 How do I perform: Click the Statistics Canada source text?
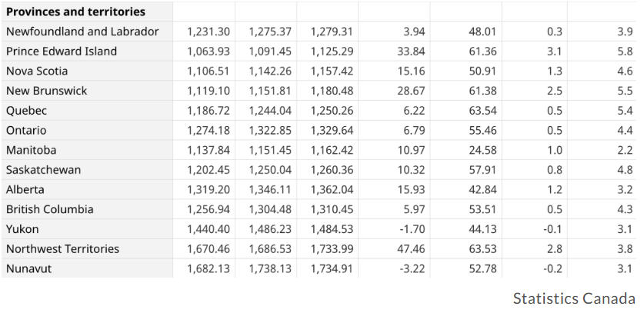574,298
